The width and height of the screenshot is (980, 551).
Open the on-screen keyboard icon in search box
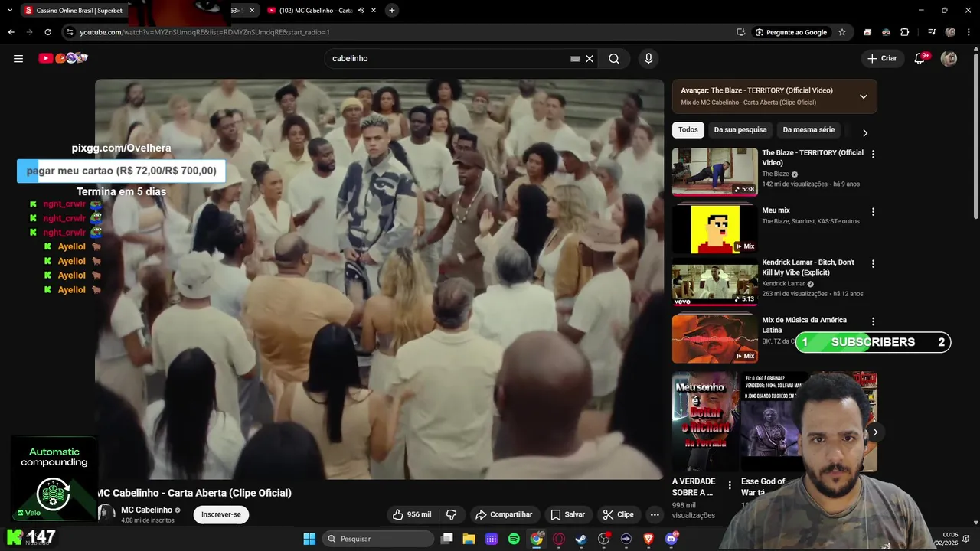[x=575, y=58]
